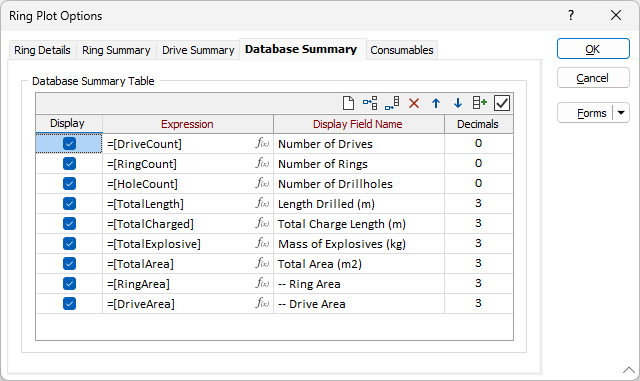Click the Insert row toolbar icon
The image size is (640, 381).
pos(370,103)
